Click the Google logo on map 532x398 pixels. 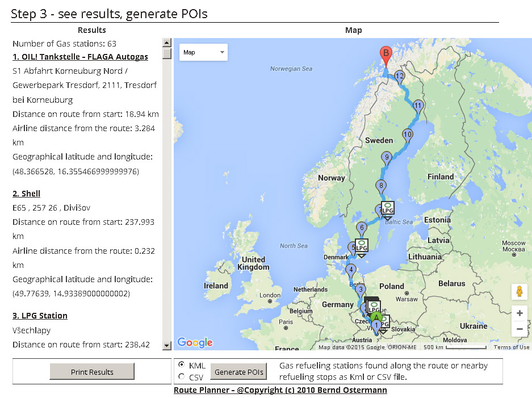(195, 342)
